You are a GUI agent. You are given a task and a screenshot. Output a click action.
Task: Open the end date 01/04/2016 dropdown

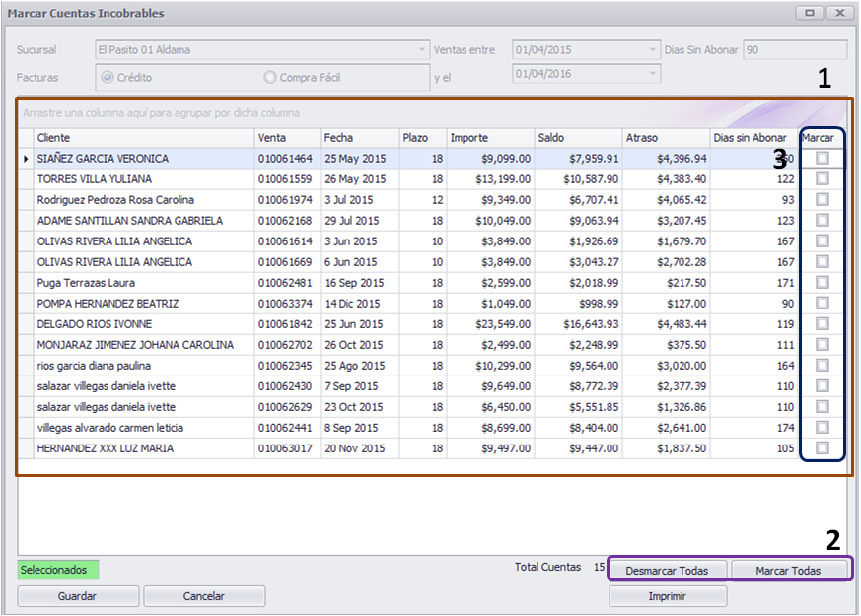click(x=652, y=74)
